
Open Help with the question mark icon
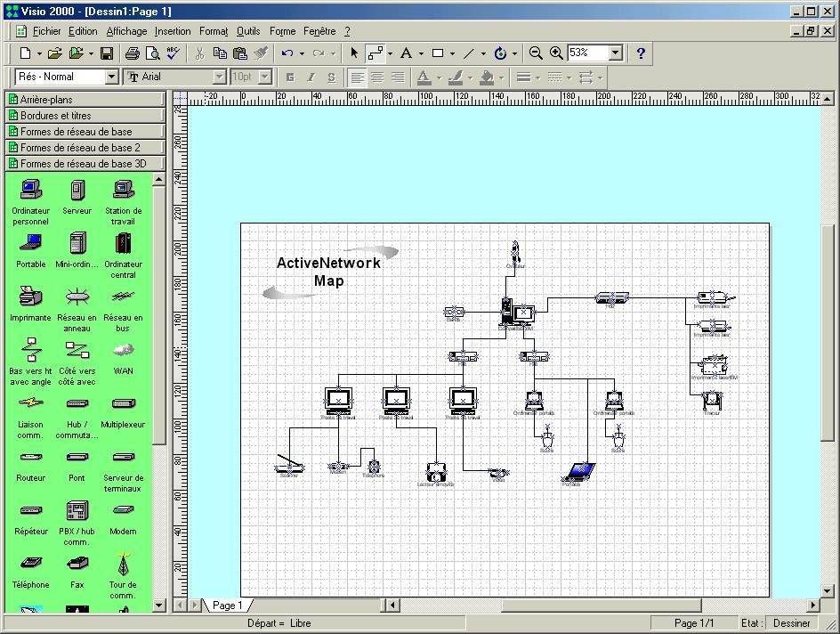pyautogui.click(x=640, y=53)
